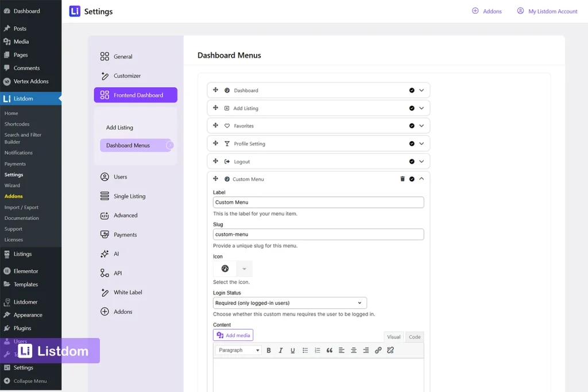Click the Listdom logo next to Settings title
The width and height of the screenshot is (588, 392).
click(75, 11)
